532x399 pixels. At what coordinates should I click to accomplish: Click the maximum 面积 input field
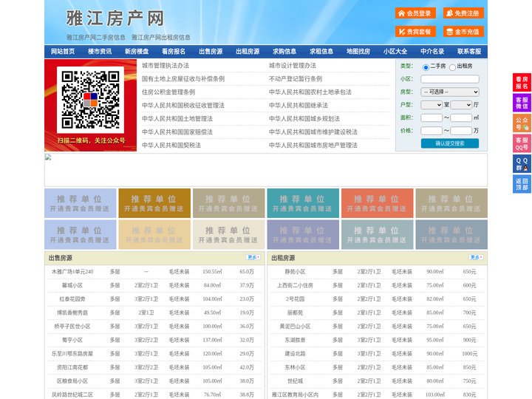(x=461, y=117)
